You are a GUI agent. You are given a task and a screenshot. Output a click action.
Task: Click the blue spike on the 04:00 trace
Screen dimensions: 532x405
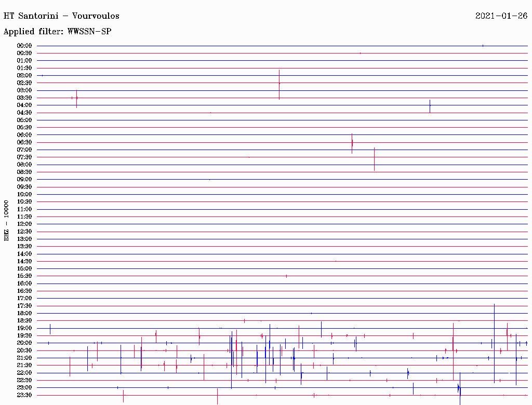(430, 106)
